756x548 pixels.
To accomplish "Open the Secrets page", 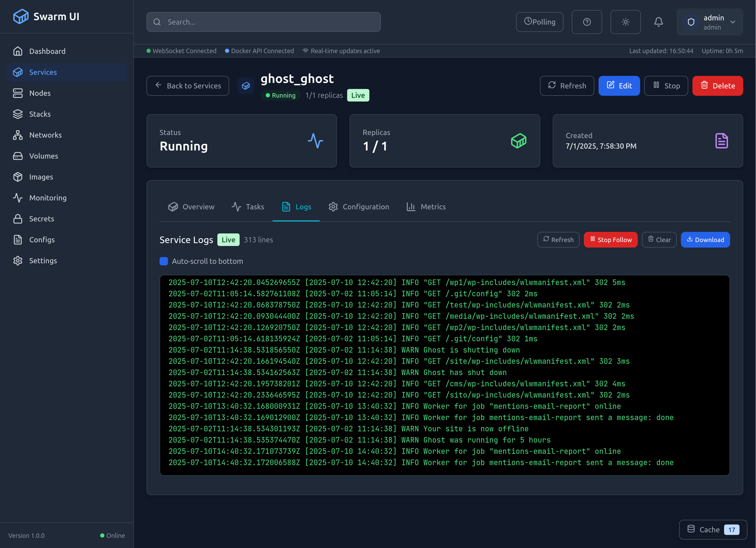I will coord(67,219).
